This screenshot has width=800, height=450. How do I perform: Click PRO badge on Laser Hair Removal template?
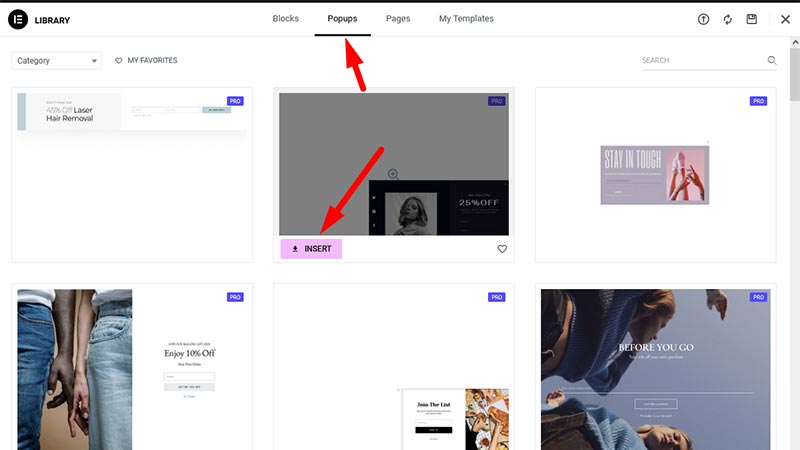(235, 101)
